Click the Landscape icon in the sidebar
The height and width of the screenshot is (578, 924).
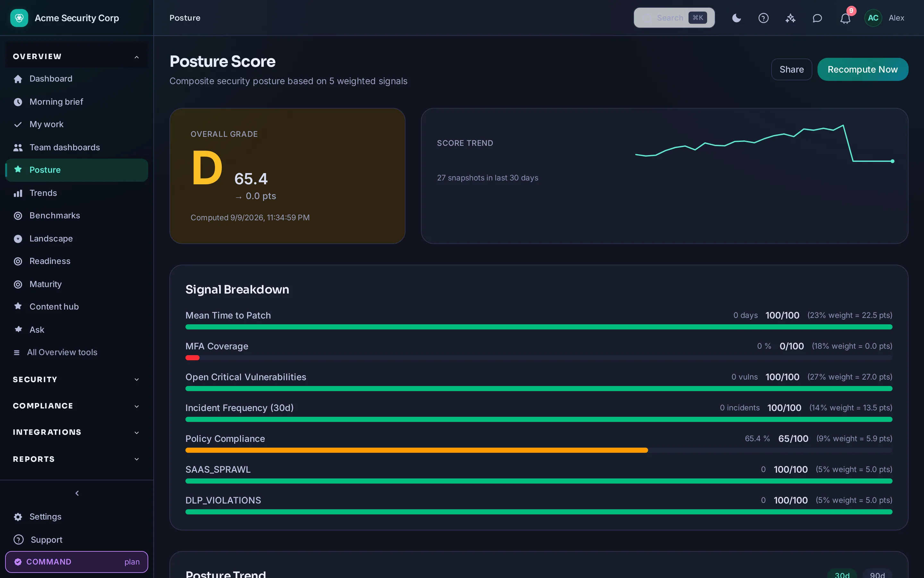[x=18, y=239]
